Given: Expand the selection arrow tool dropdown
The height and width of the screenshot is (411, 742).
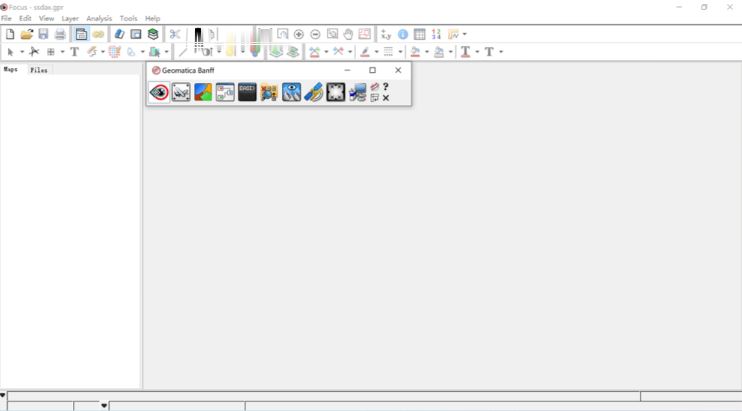Looking at the screenshot, I should (x=22, y=52).
